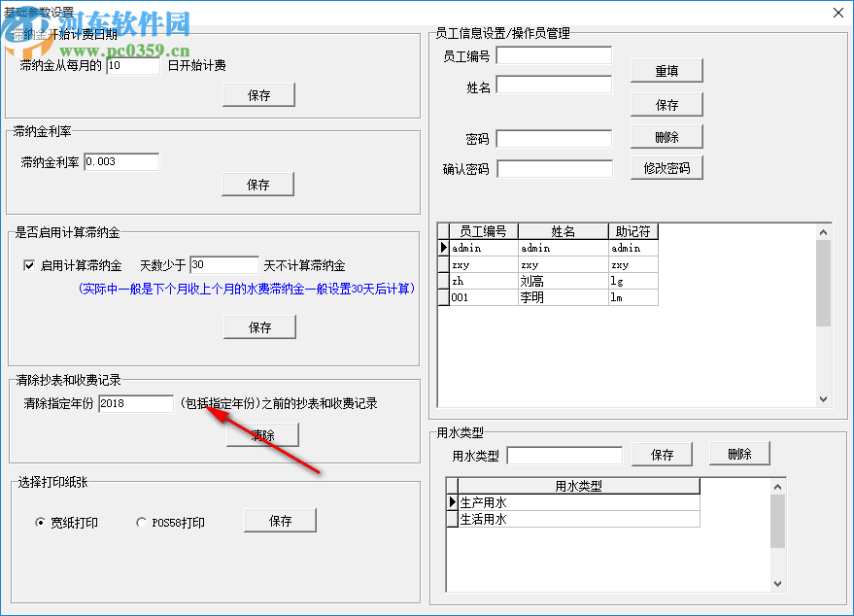The image size is (854, 616).
Task: Save the 滞纳金利率 (late fee rate) value
Action: [x=256, y=184]
